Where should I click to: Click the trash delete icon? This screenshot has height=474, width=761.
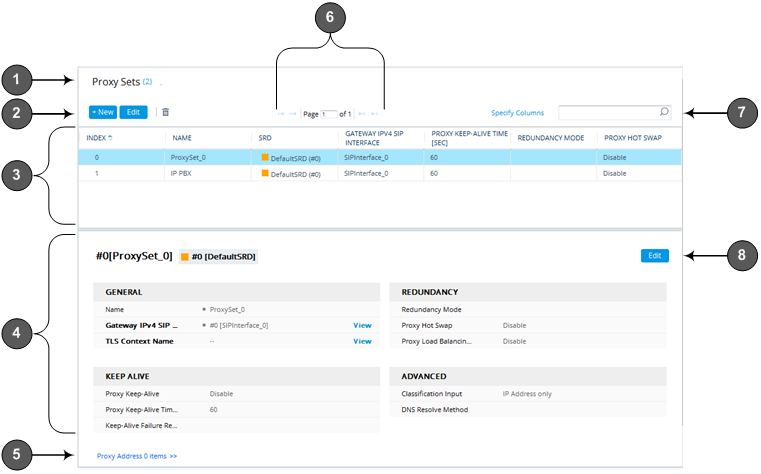coord(166,113)
